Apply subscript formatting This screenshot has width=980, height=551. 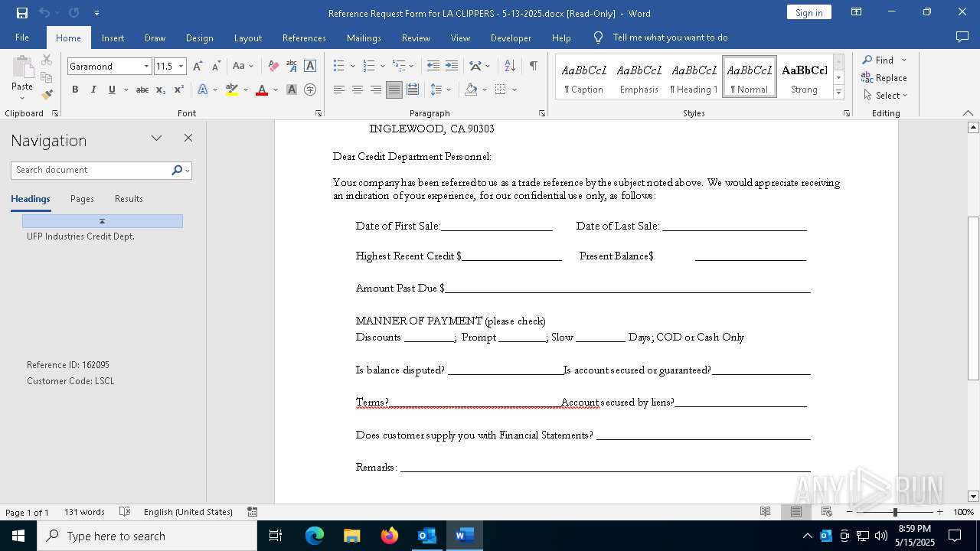[x=161, y=90]
